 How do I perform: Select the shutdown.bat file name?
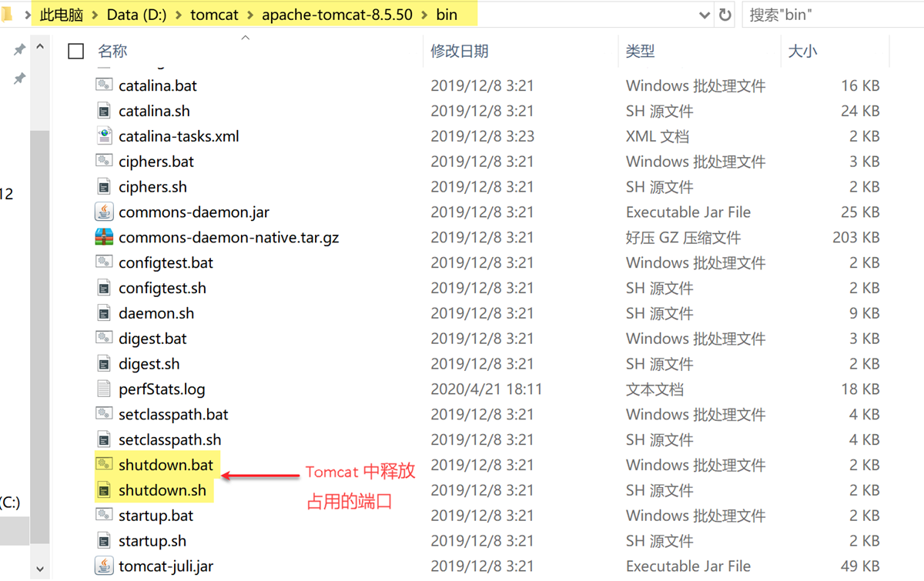click(166, 465)
